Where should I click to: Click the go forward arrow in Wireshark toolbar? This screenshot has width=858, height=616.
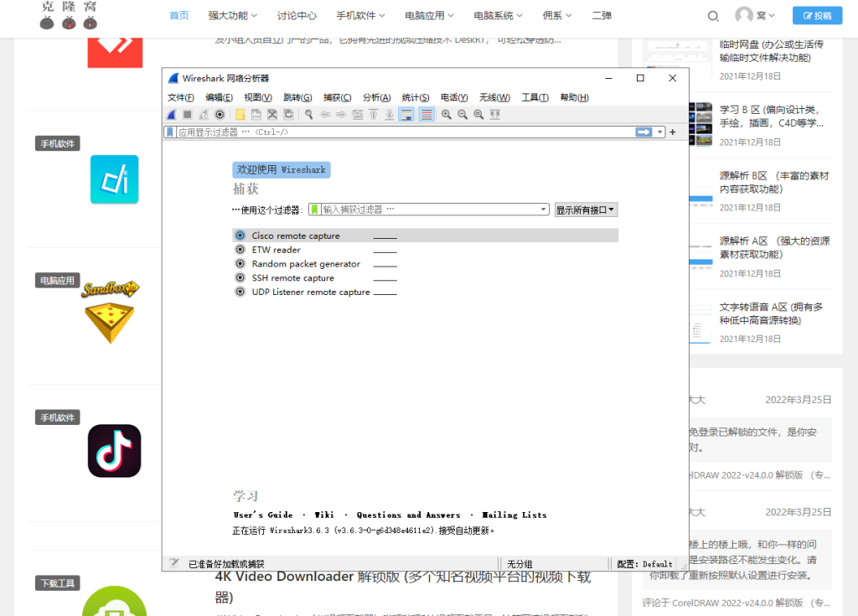coord(341,115)
